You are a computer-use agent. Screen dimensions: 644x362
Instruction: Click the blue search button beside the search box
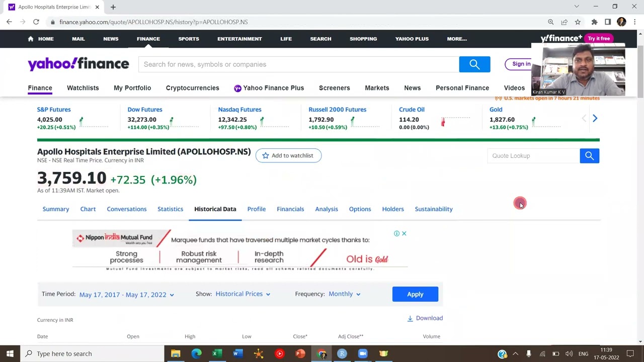pyautogui.click(x=474, y=64)
